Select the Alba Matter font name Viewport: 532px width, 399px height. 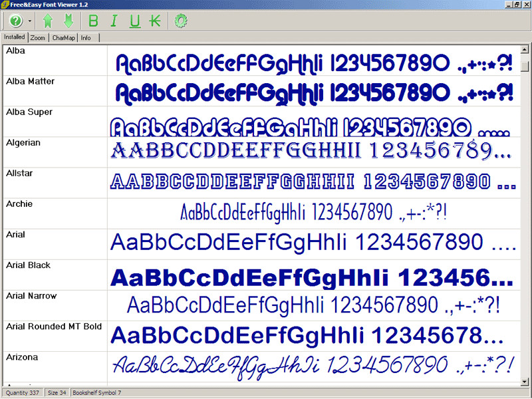pyautogui.click(x=30, y=81)
